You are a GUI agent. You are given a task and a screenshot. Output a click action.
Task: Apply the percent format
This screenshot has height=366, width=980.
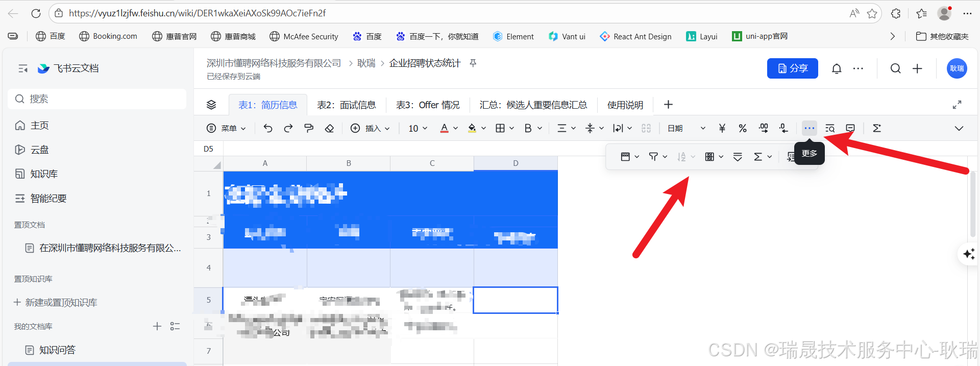click(743, 128)
